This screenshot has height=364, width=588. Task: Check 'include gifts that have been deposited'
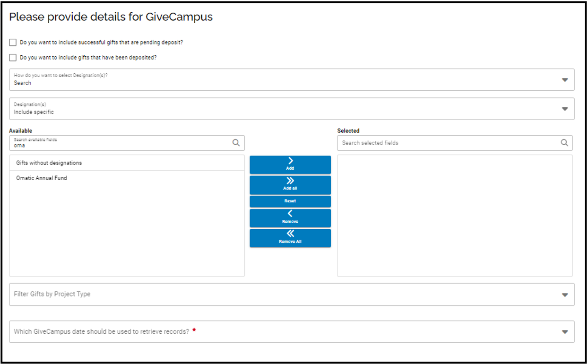[12, 57]
